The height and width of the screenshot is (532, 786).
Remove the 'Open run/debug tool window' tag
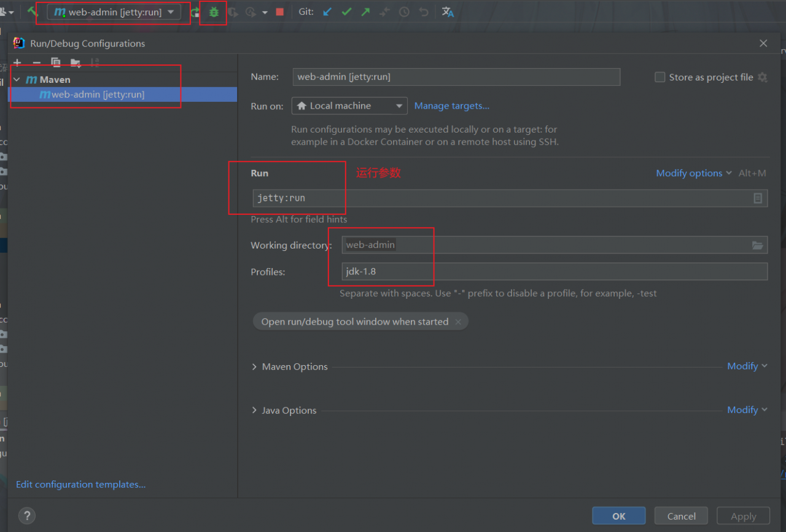tap(458, 322)
